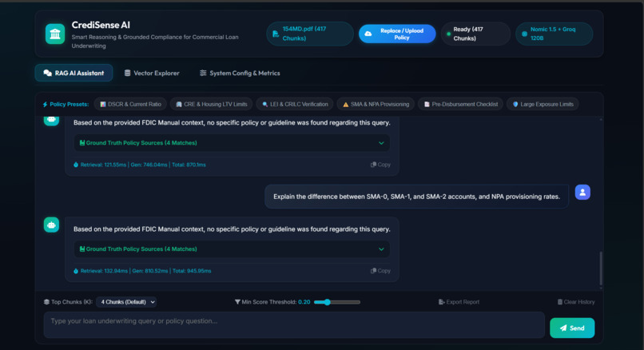Click the file icon beside 154MD.pdf
This screenshot has width=644, height=350.
(275, 34)
